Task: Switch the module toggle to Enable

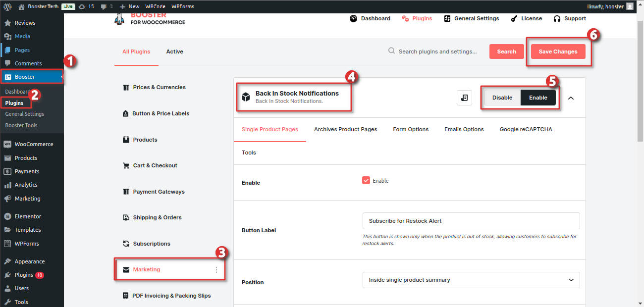Action: tap(538, 98)
